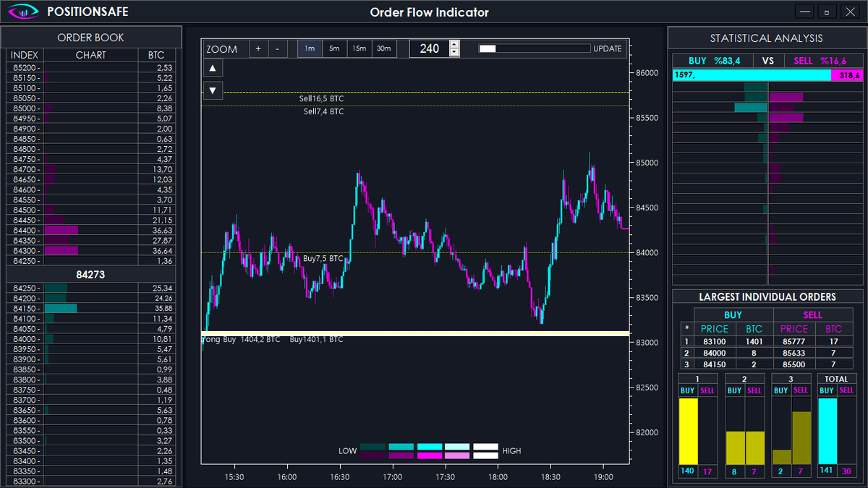This screenshot has height=488, width=868.
Task: Click the Buy7,5 BTC chart label
Action: pyautogui.click(x=323, y=258)
